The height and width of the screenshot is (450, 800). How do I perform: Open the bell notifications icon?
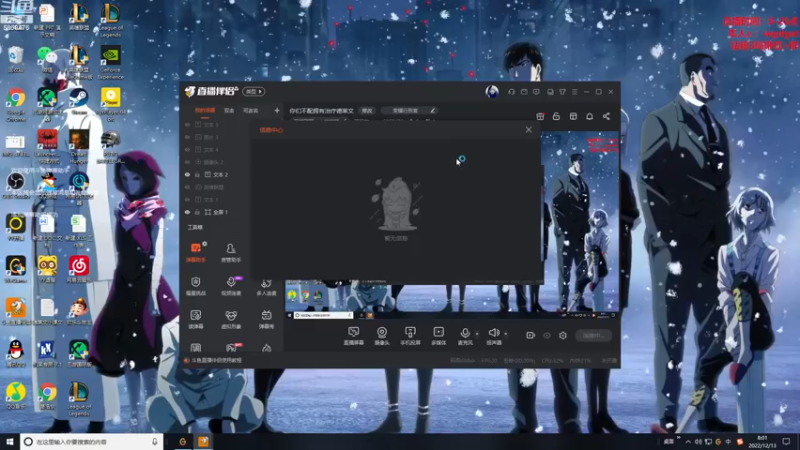click(x=590, y=116)
